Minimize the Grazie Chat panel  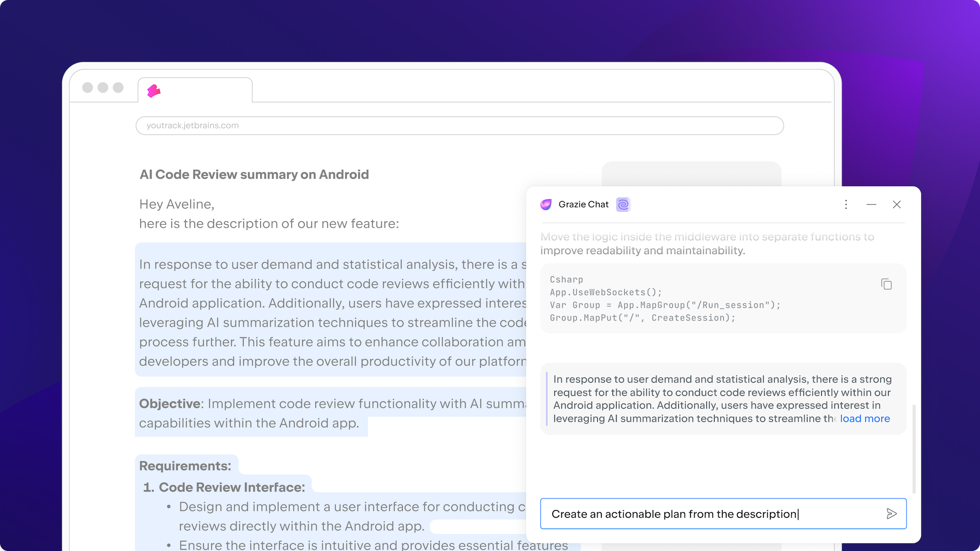[x=871, y=205]
